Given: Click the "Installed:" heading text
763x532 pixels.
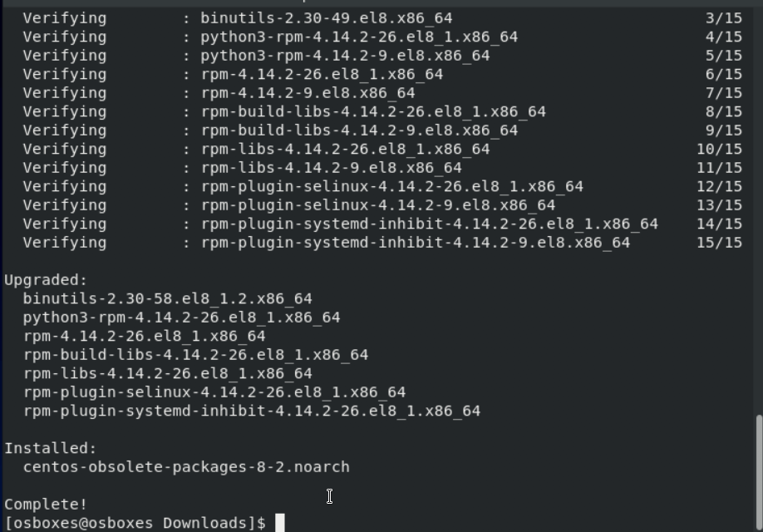Looking at the screenshot, I should tap(51, 448).
